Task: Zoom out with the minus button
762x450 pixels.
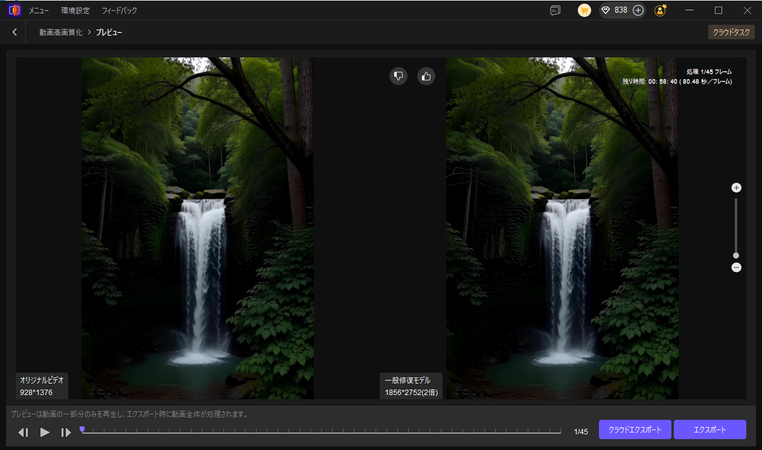Action: point(736,267)
